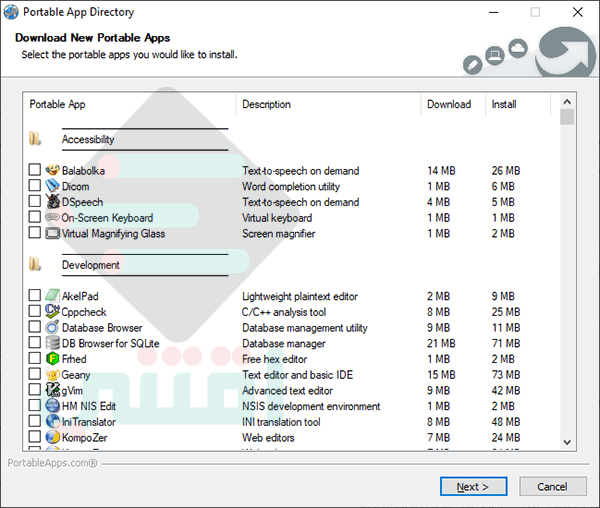Sort by Description column header
The image size is (600, 508).
pyautogui.click(x=329, y=104)
